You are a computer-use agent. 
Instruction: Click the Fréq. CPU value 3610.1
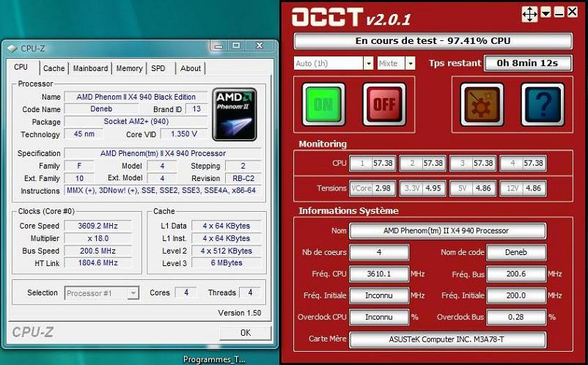tap(379, 274)
